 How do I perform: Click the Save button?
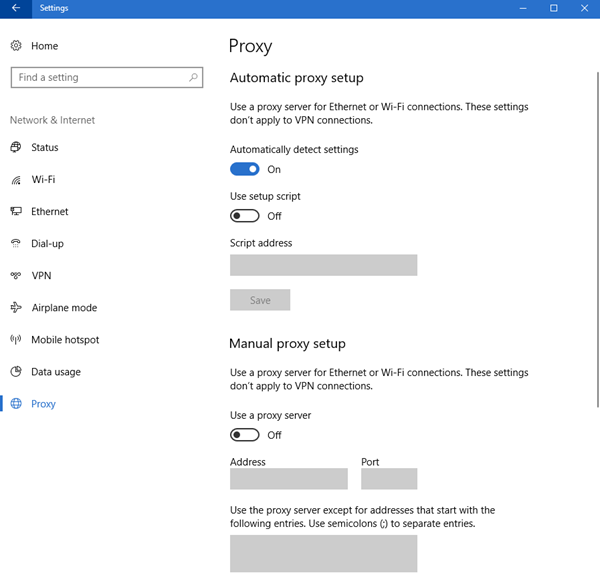tap(260, 300)
